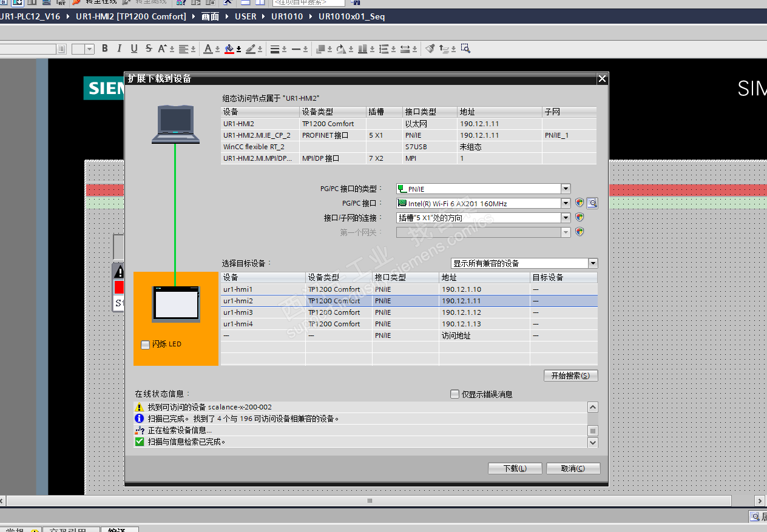Toggle italic text formatting
Screen dimensions: 767x532
point(119,49)
